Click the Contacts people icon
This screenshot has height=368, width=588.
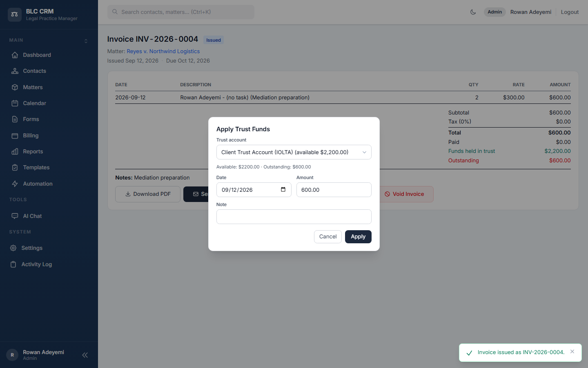click(15, 71)
